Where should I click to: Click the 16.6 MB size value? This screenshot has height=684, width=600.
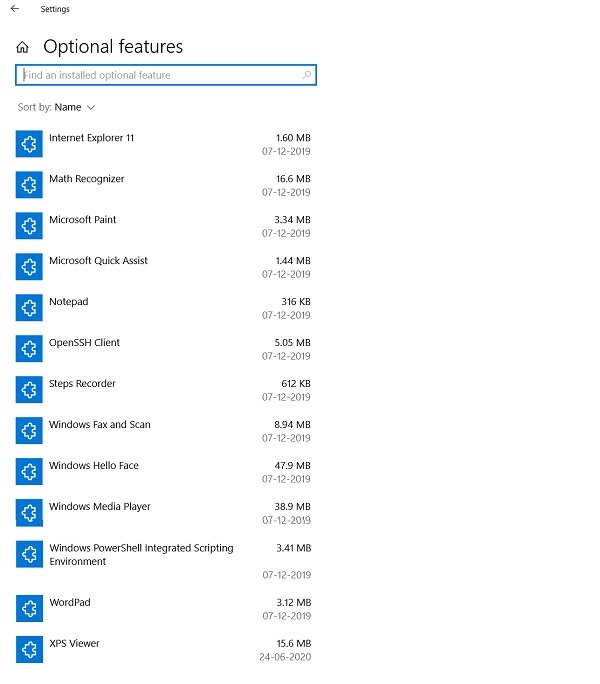(x=293, y=179)
